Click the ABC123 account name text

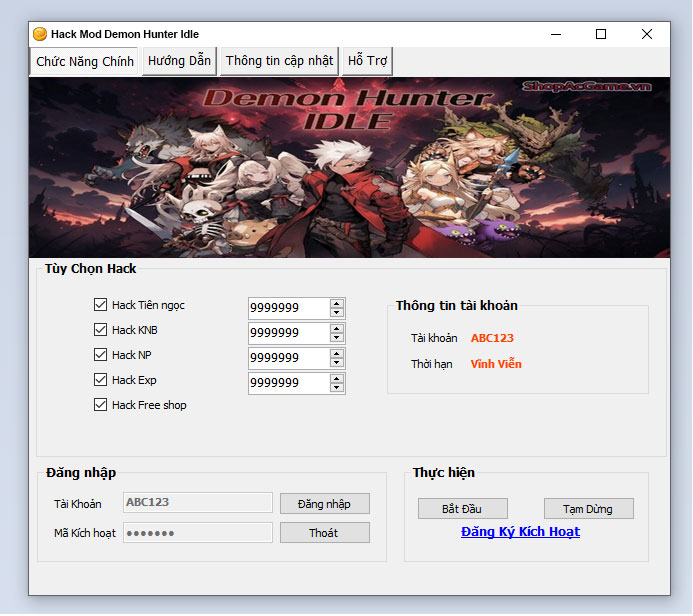492,338
